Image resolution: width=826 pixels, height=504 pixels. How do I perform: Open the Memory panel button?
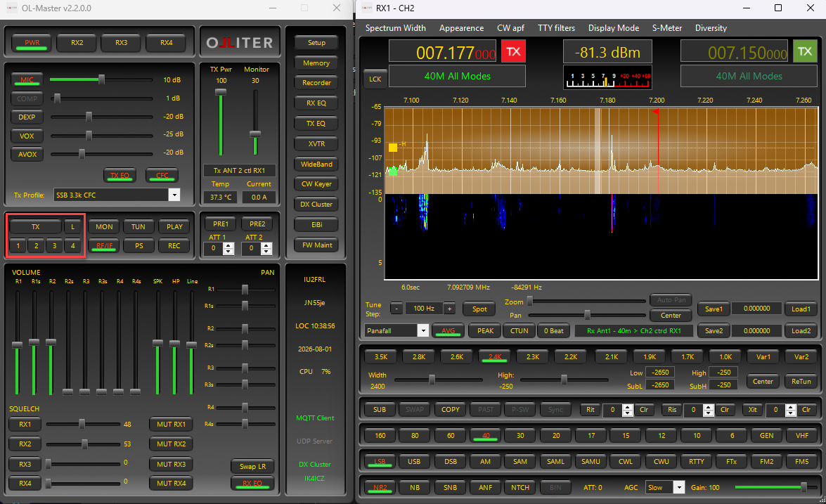point(316,63)
